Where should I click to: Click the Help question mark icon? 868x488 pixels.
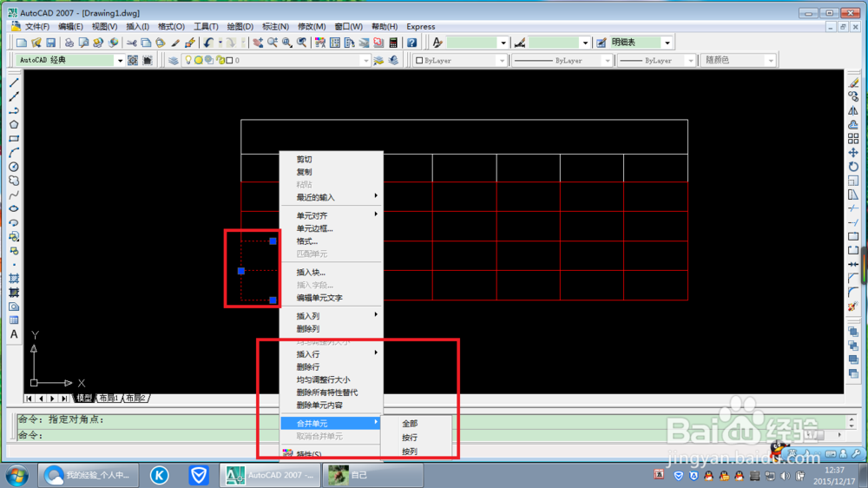tap(411, 43)
